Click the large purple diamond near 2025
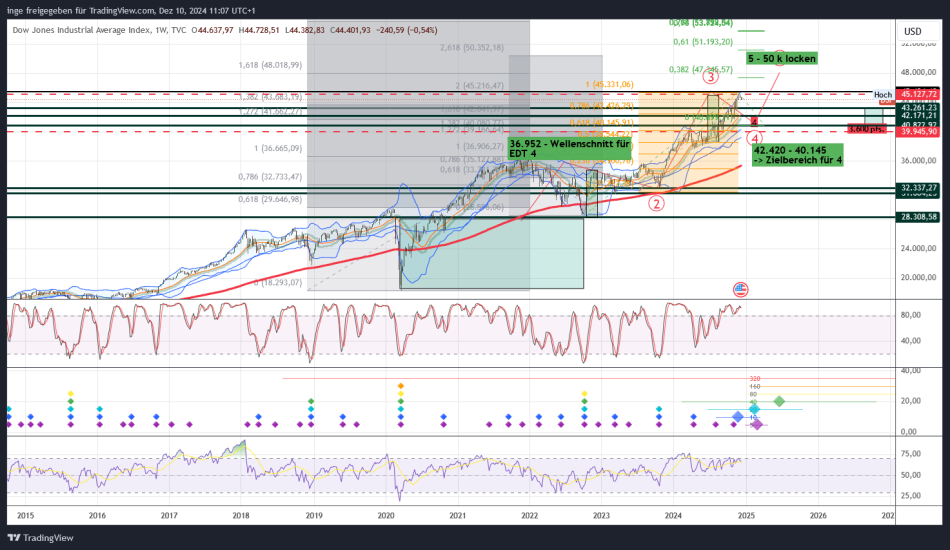This screenshot has height=550, width=950. click(x=757, y=425)
